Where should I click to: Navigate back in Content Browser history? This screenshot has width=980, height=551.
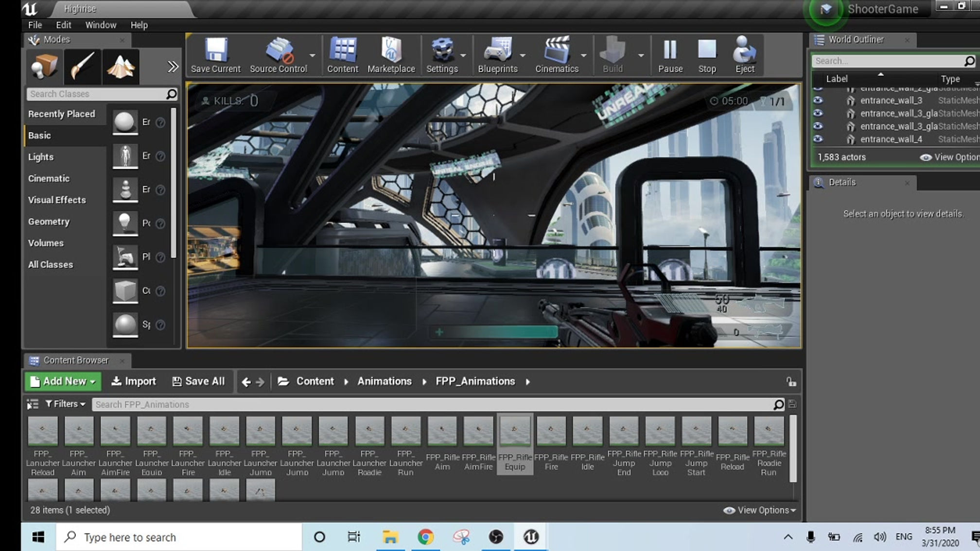[x=246, y=382]
